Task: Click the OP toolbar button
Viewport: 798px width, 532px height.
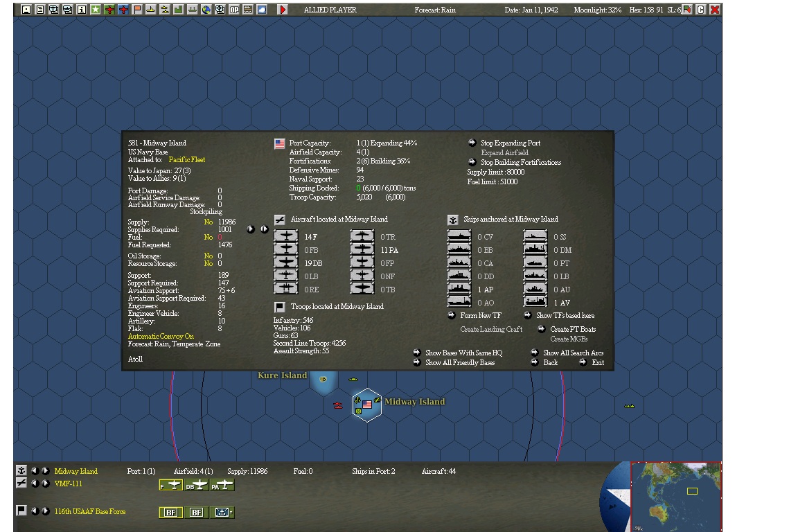Action: pos(234,10)
